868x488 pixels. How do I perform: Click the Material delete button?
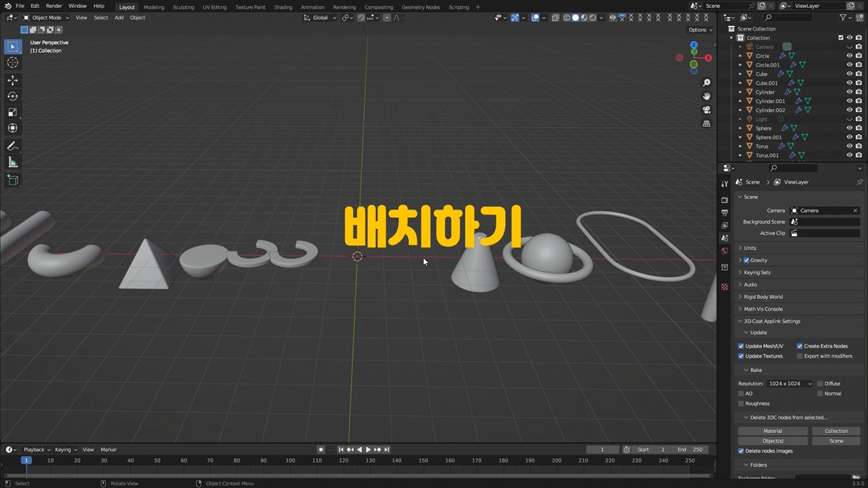tap(773, 431)
